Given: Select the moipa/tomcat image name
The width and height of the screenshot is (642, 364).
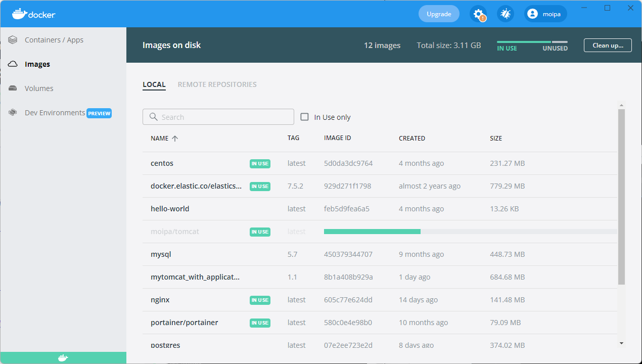Looking at the screenshot, I should point(175,232).
